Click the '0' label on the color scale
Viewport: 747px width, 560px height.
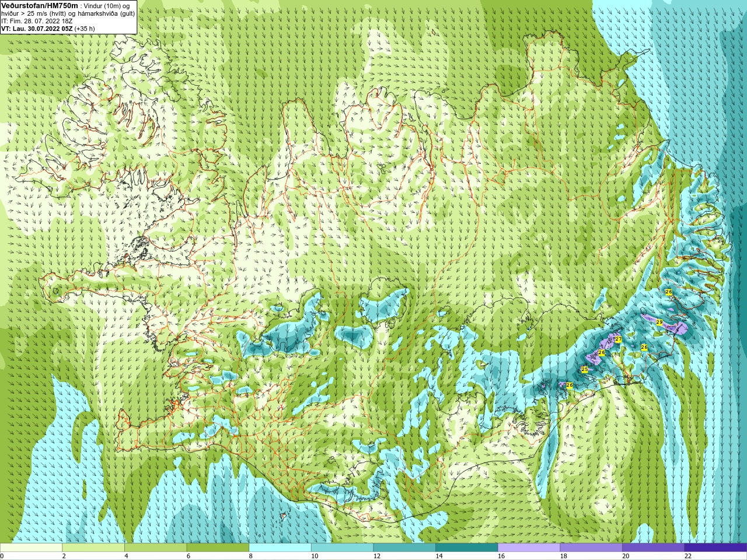click(2, 556)
